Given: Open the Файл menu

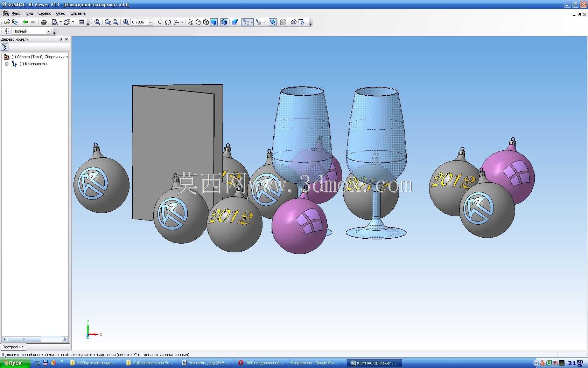Looking at the screenshot, I should point(16,13).
